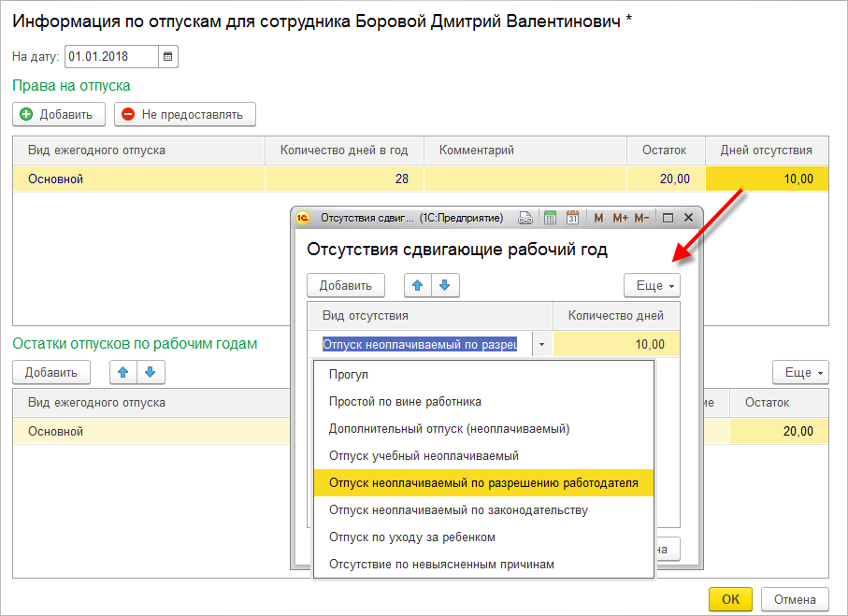The image size is (848, 616).
Task: Open the Еще menu in balances section
Action: coord(800,372)
